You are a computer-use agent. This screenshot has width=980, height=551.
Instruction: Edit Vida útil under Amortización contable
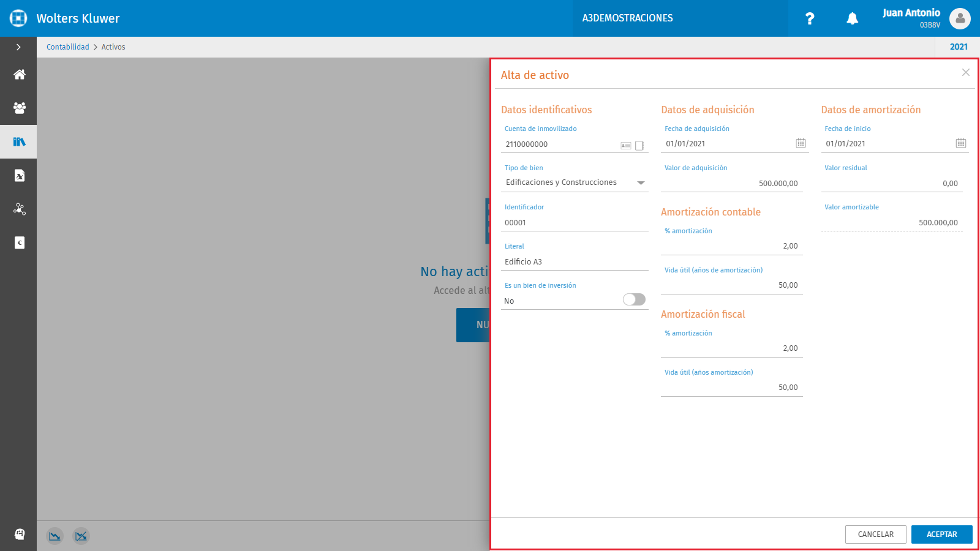732,285
